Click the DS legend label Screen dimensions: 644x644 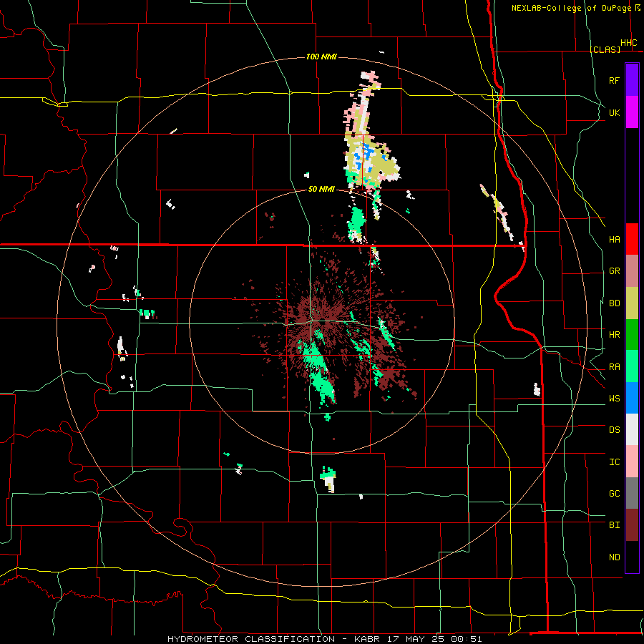(614, 430)
